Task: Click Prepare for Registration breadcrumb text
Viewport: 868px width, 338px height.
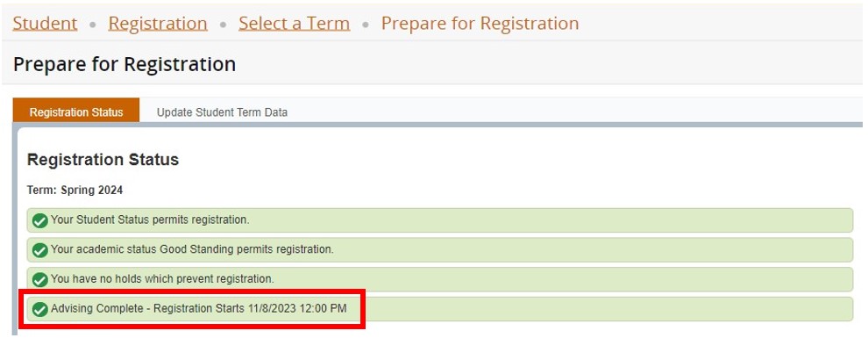Action: 480,24
